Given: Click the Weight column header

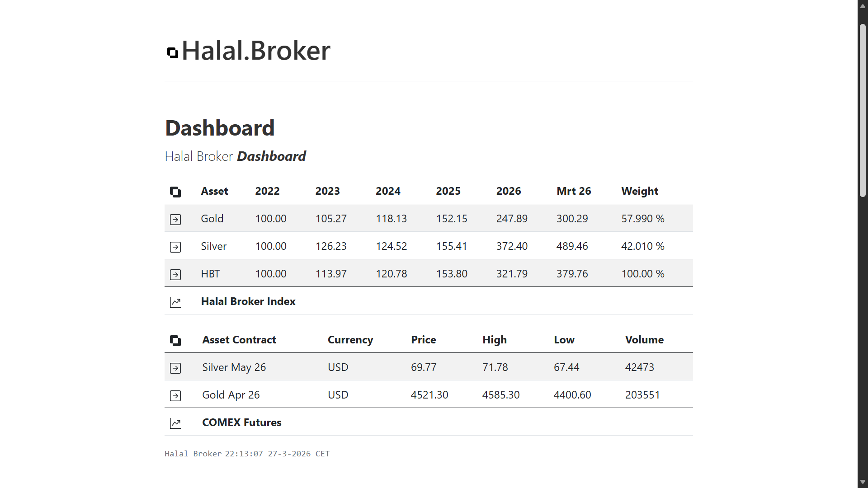Looking at the screenshot, I should pos(640,191).
